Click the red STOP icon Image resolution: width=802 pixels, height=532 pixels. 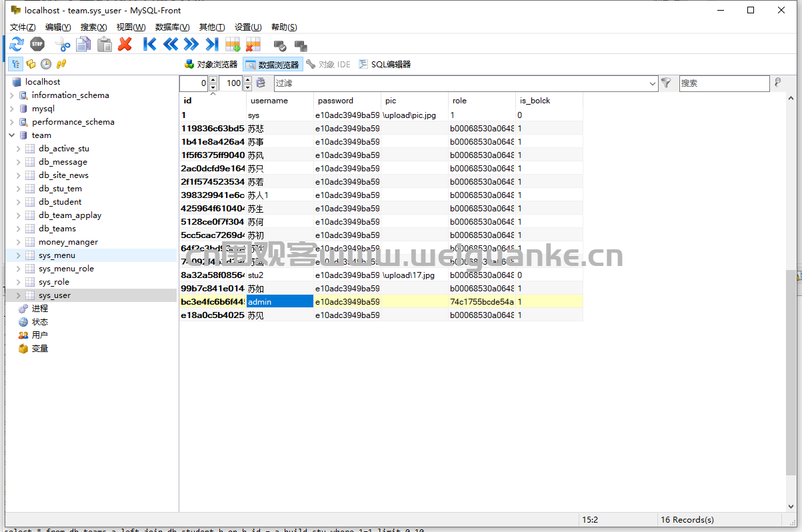coord(37,45)
